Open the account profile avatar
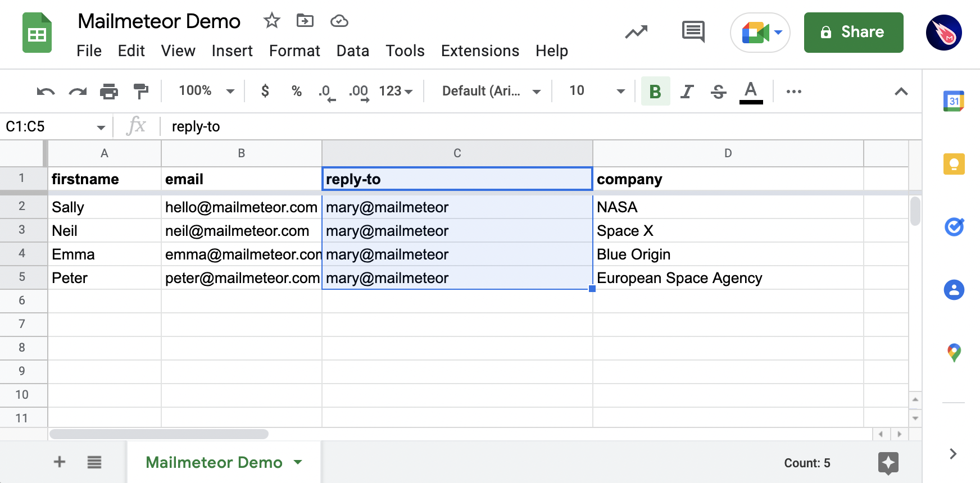The image size is (980, 483). click(x=944, y=33)
